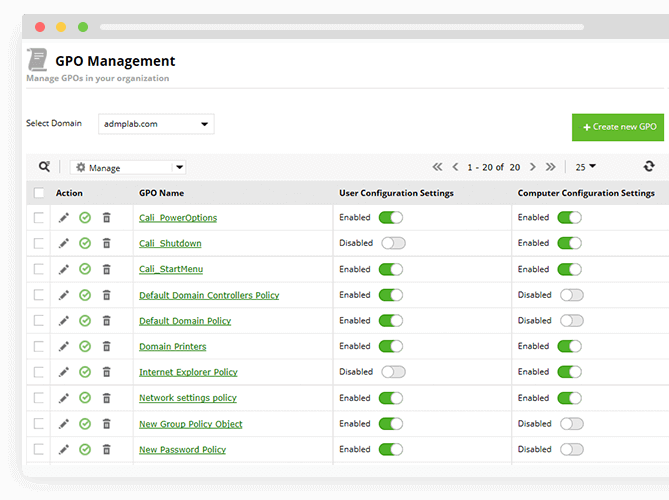This screenshot has height=500, width=669.
Task: Click the browser address bar
Action: pyautogui.click(x=342, y=27)
